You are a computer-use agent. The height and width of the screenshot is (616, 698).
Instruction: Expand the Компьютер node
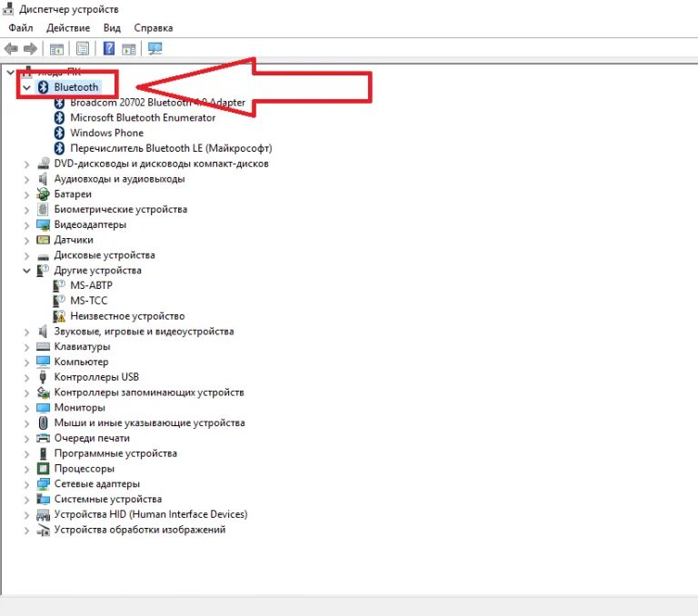click(26, 363)
